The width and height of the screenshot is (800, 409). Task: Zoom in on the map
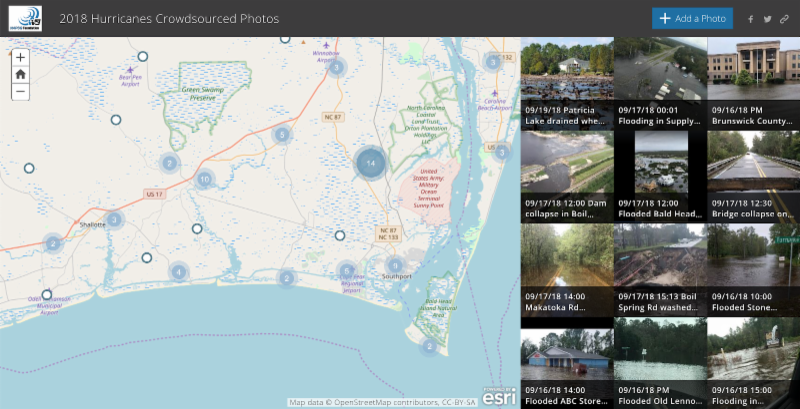(x=20, y=58)
